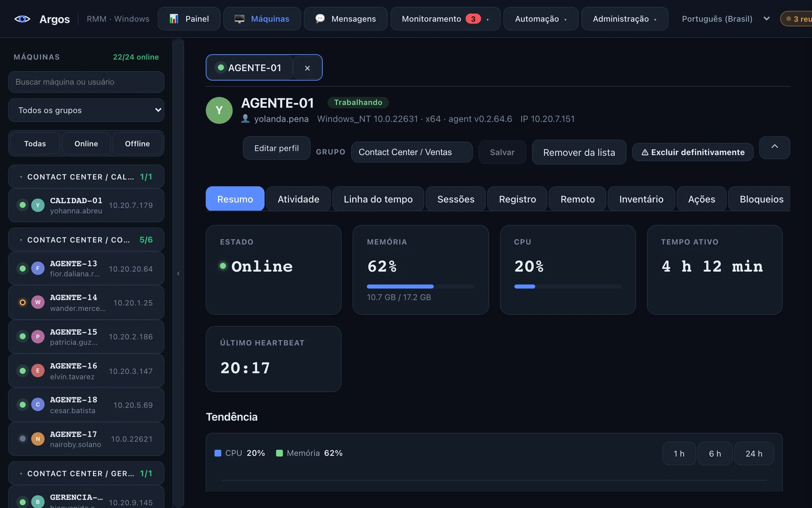Filter machines by Todas
Viewport: 812px width, 508px height.
(35, 144)
